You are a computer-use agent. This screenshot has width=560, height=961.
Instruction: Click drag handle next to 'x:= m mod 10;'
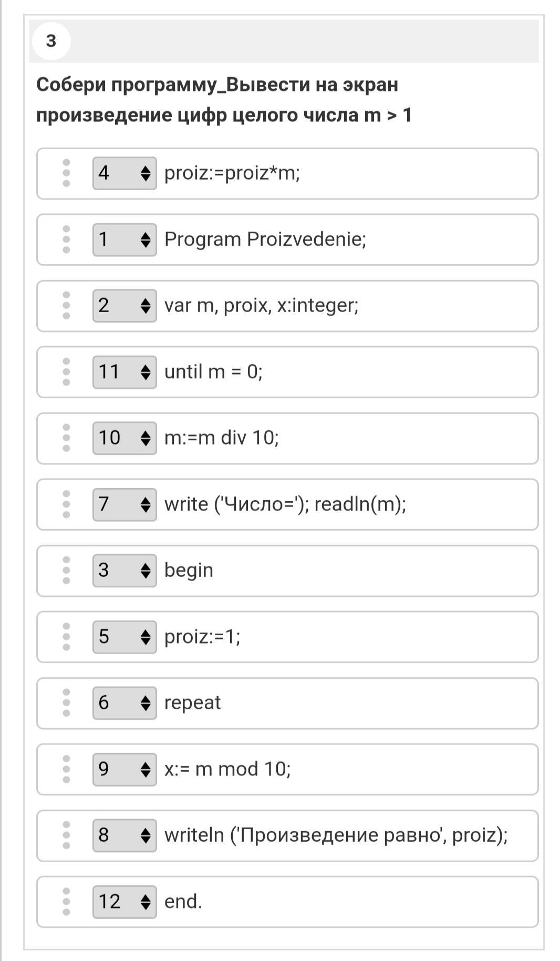point(66,769)
